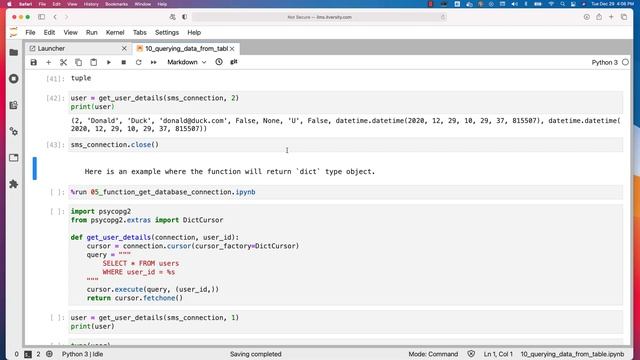Open the Property Inspector gears panel

point(13,131)
